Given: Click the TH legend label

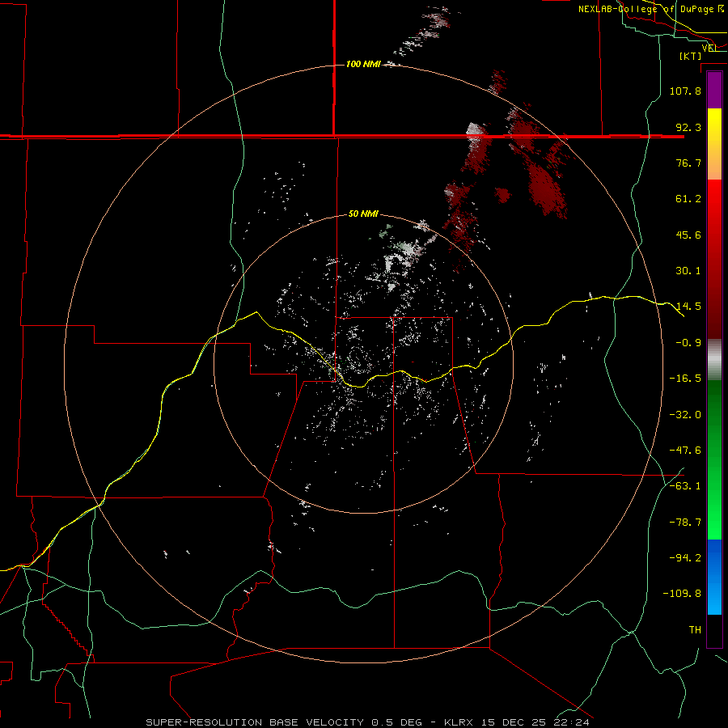Looking at the screenshot, I should [695, 630].
